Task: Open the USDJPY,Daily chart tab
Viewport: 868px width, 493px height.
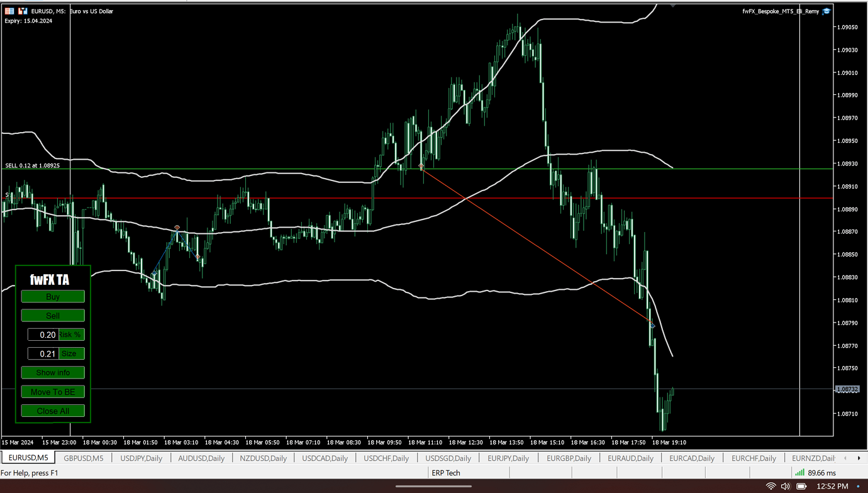Action: click(x=142, y=458)
